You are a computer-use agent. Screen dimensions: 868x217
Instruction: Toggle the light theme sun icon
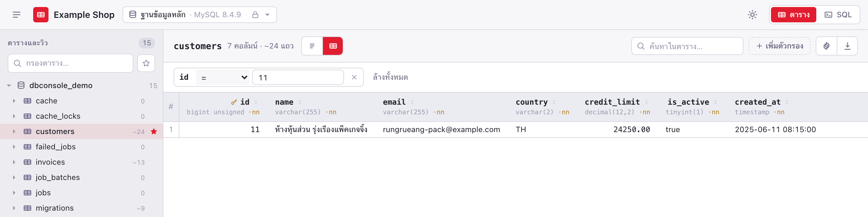pos(752,15)
